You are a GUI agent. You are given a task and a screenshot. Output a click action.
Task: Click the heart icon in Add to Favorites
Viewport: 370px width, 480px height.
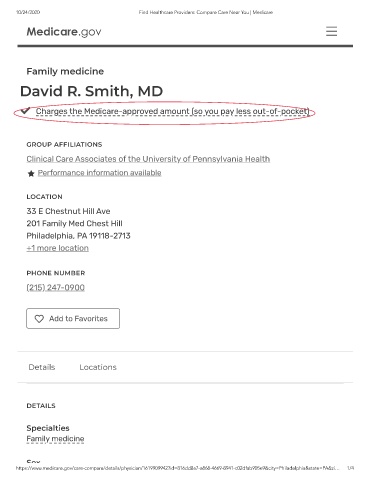pos(39,319)
